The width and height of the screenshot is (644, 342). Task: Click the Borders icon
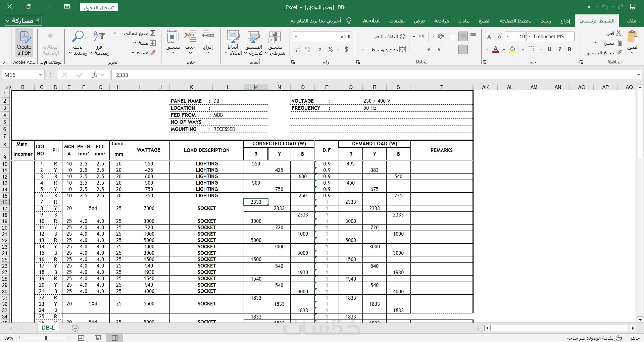[x=531, y=50]
